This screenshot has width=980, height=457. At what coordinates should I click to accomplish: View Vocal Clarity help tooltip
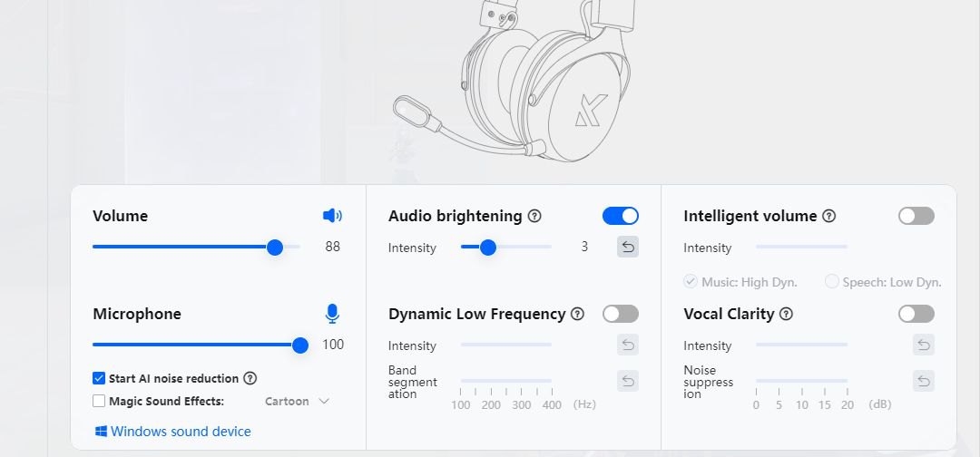pyautogui.click(x=786, y=314)
